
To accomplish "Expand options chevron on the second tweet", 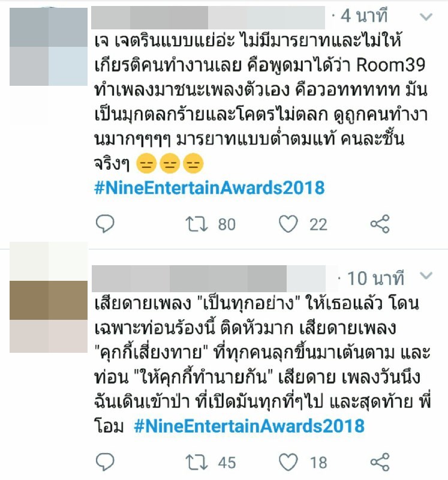I will (x=426, y=276).
